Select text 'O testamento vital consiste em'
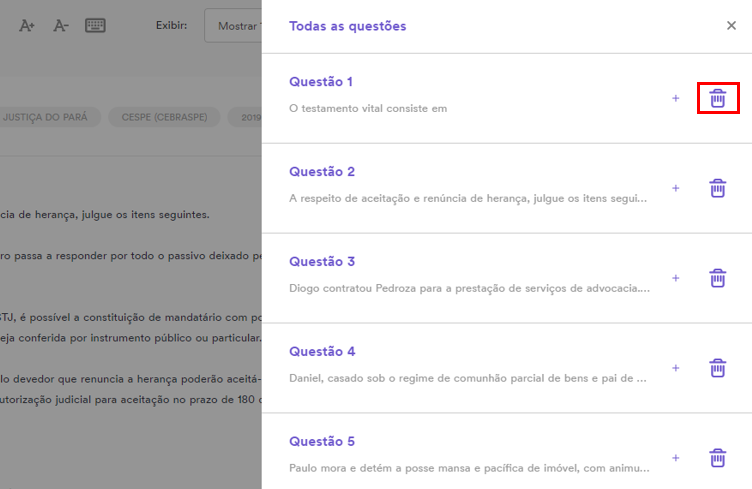752x489 pixels. 368,109
